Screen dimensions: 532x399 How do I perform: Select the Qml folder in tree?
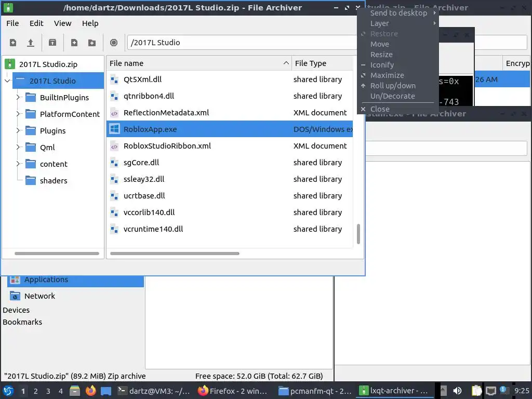47,147
